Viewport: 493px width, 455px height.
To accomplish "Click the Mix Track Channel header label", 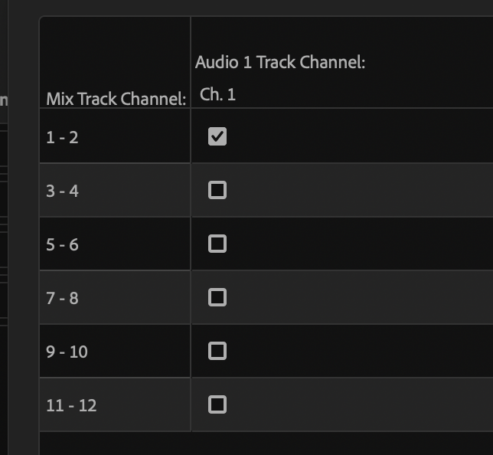I will coord(116,99).
